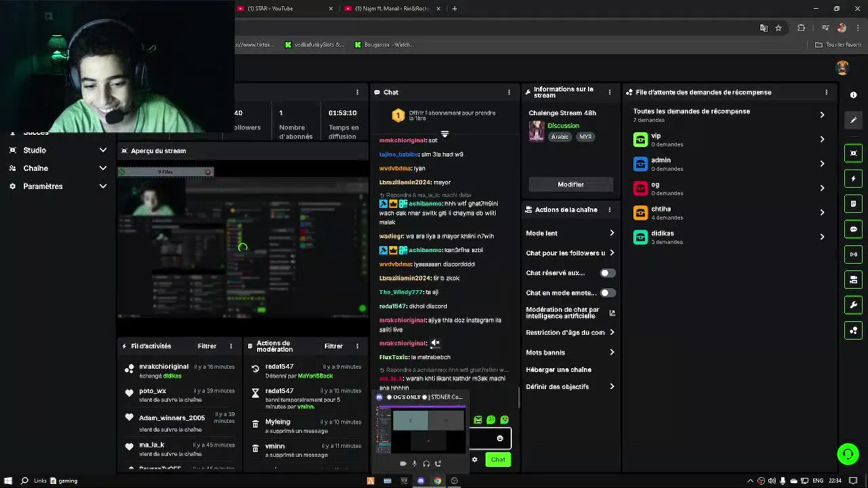Open the Chrome extensions puzzle icon

801,28
